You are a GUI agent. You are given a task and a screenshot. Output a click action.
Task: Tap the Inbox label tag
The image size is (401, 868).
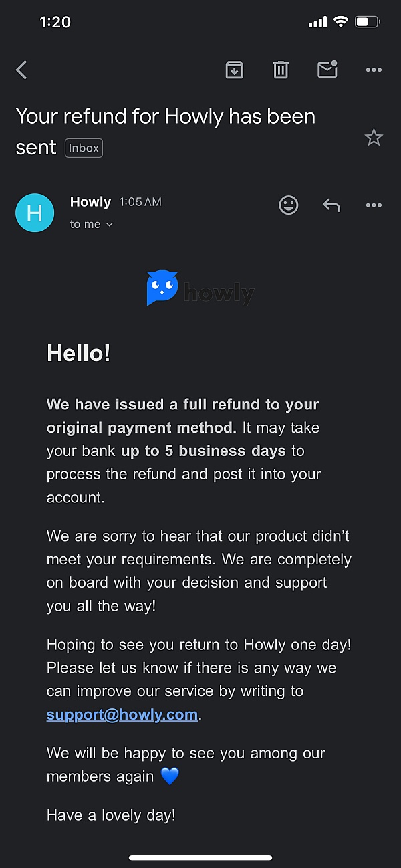(84, 148)
